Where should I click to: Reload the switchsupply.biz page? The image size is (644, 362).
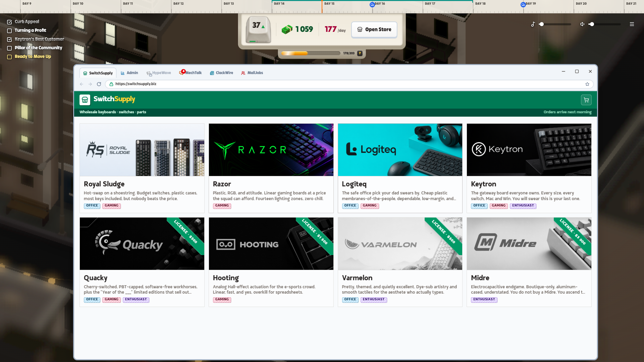tap(99, 84)
